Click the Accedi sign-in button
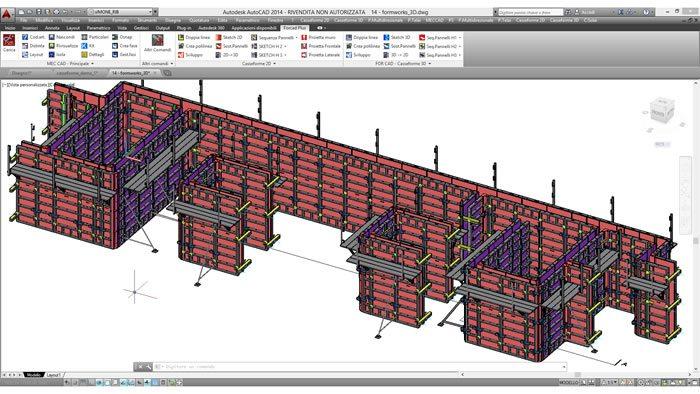The image size is (700, 394). coord(588,12)
